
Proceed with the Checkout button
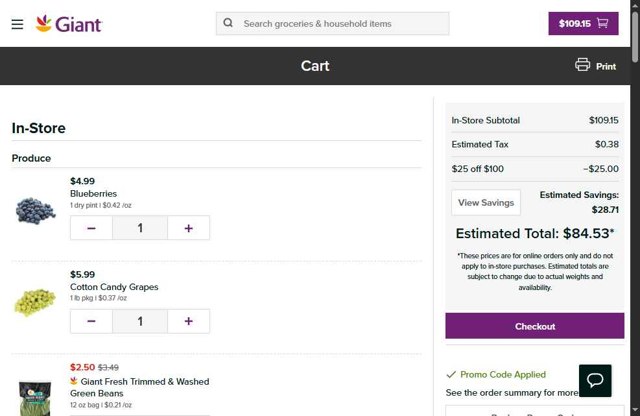[x=535, y=326]
